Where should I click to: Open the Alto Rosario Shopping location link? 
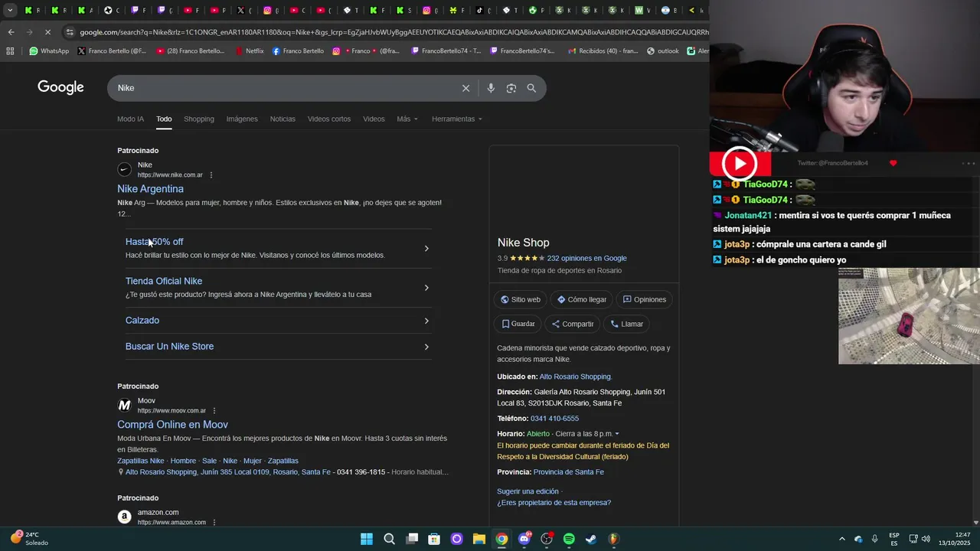(x=575, y=377)
